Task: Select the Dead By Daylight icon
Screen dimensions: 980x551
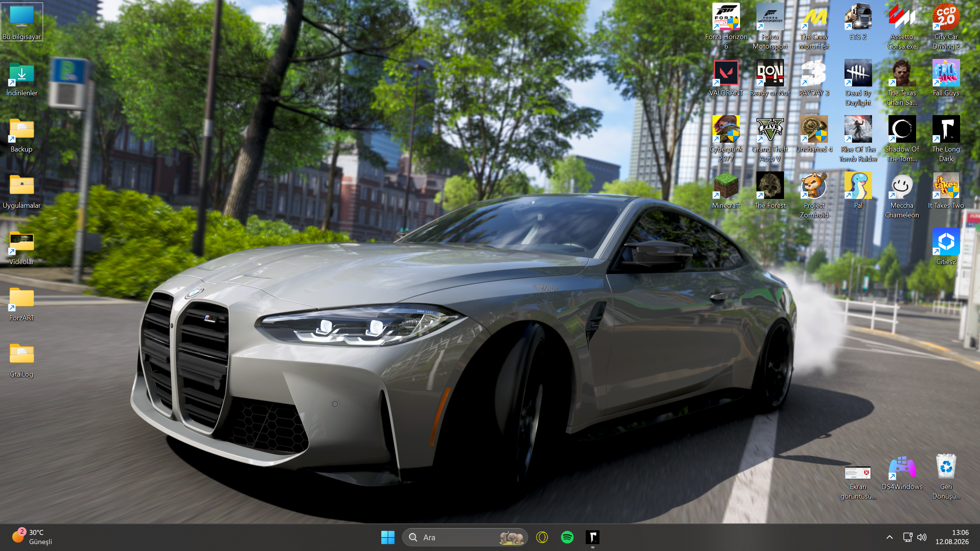Action: tap(858, 83)
